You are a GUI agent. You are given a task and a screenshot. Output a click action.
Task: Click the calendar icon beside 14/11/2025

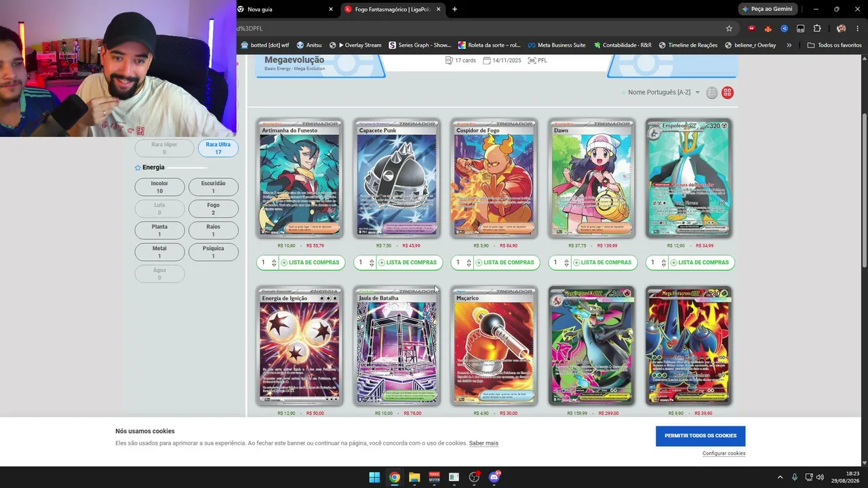(487, 60)
